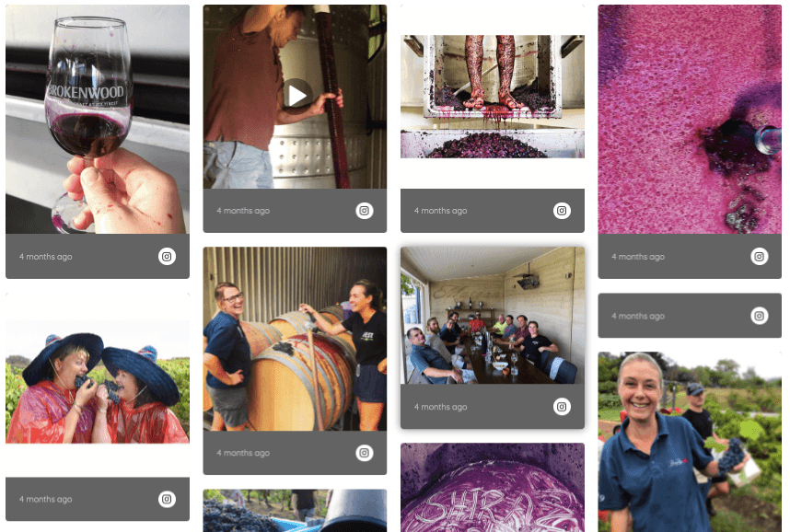
Task: Play the video of man at wine tank
Action: pos(296,96)
